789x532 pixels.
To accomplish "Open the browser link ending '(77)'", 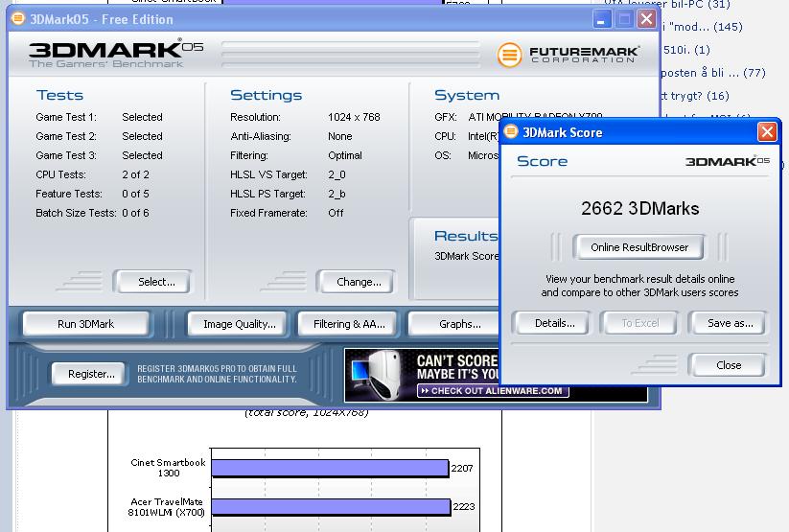I will click(713, 73).
